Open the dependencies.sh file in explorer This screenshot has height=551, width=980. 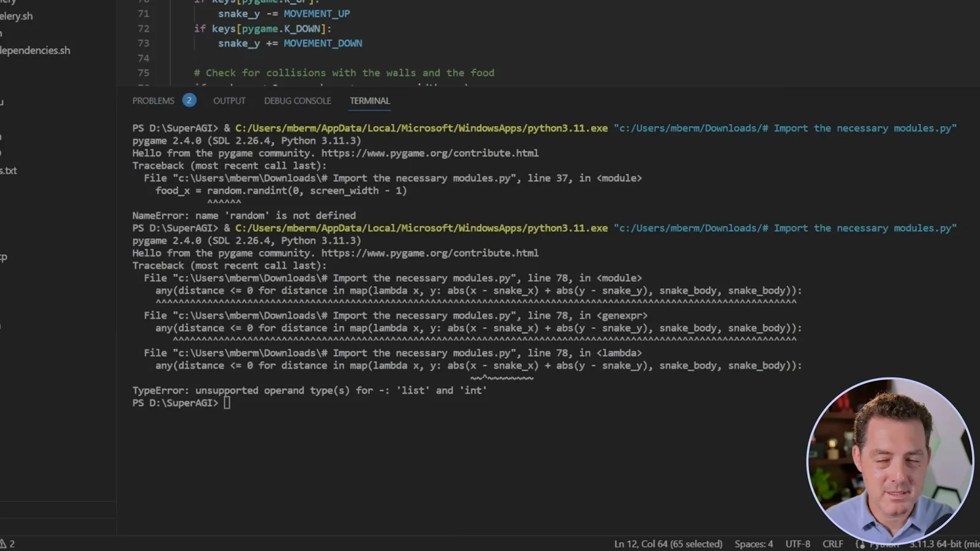coord(35,50)
